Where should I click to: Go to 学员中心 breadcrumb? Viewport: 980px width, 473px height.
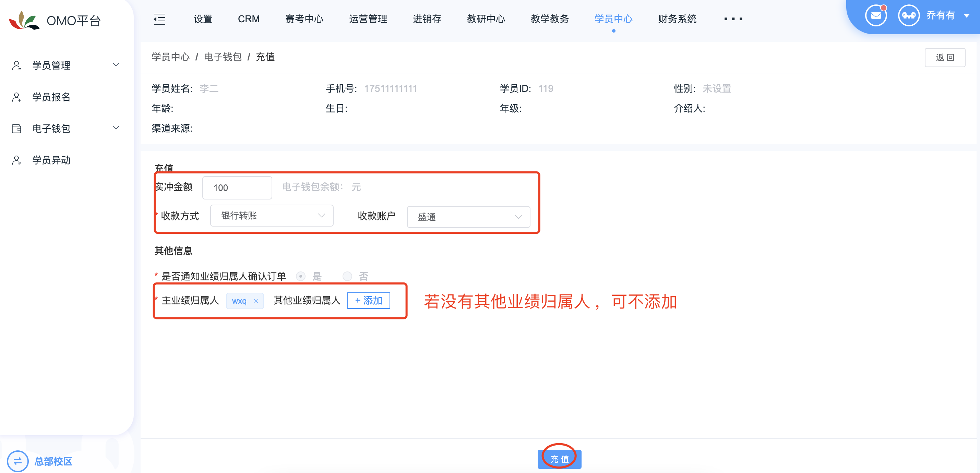point(170,57)
